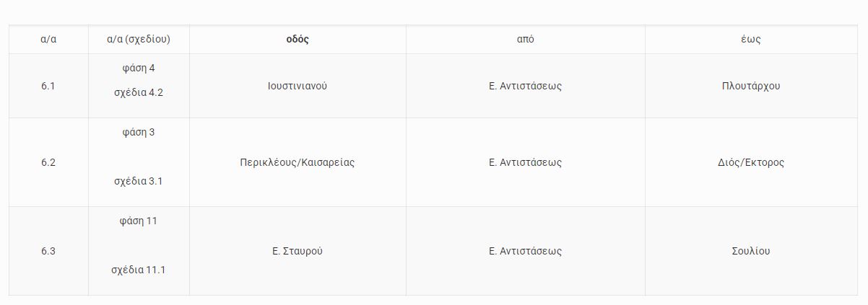This screenshot has width=868, height=305.
Task: Click 'Ε. Αντιστάσεως' in row 6.1
Action: click(x=525, y=86)
